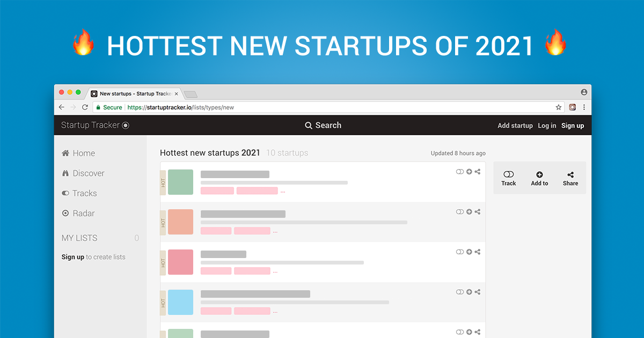The height and width of the screenshot is (338, 644).
Task: Open the browser profile account menu
Action: tap(583, 92)
